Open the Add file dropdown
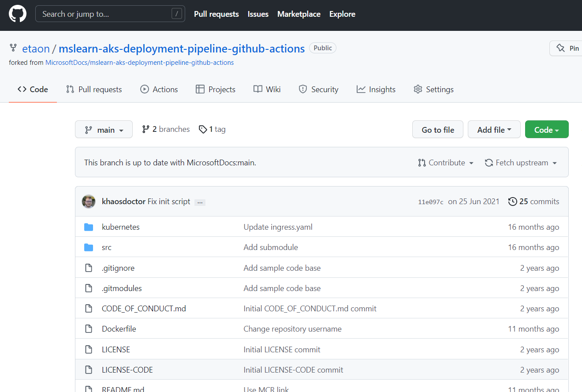This screenshot has width=582, height=392. (x=494, y=130)
